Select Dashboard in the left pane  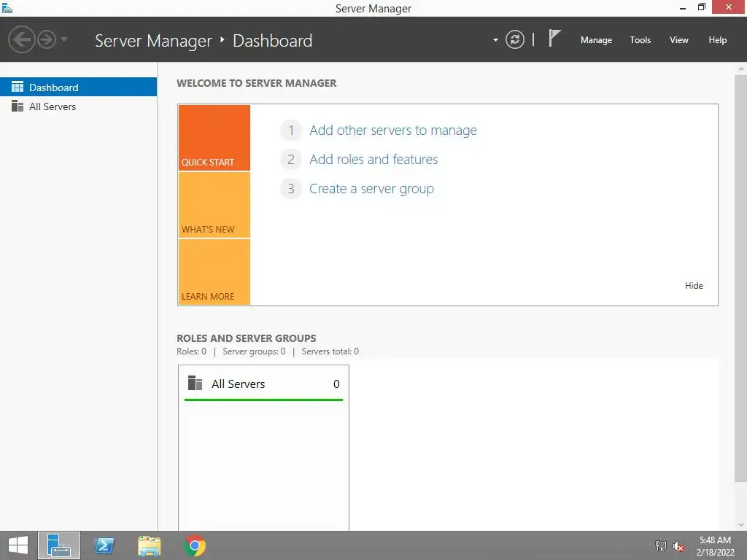click(78, 87)
